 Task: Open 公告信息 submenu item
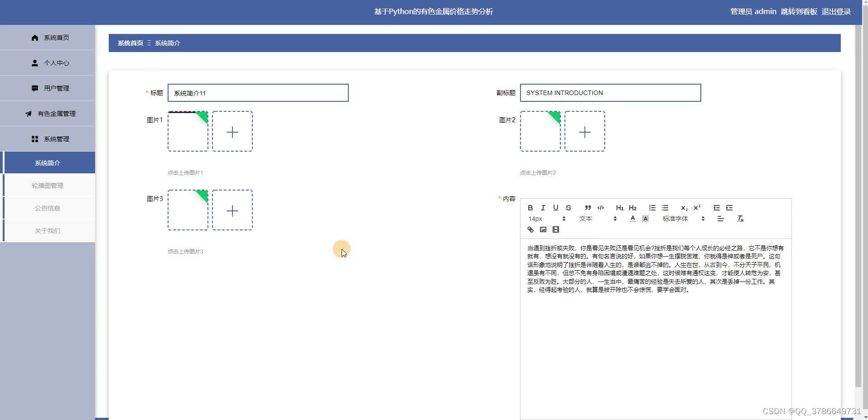(x=48, y=208)
